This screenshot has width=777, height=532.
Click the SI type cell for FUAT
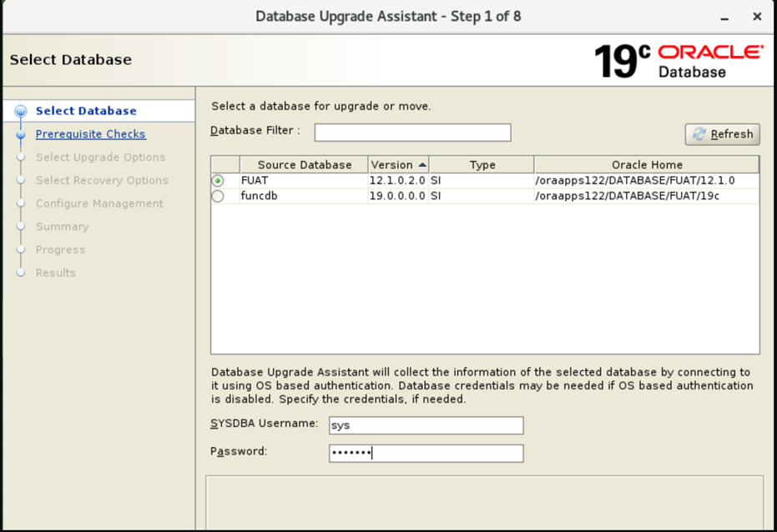(482, 181)
